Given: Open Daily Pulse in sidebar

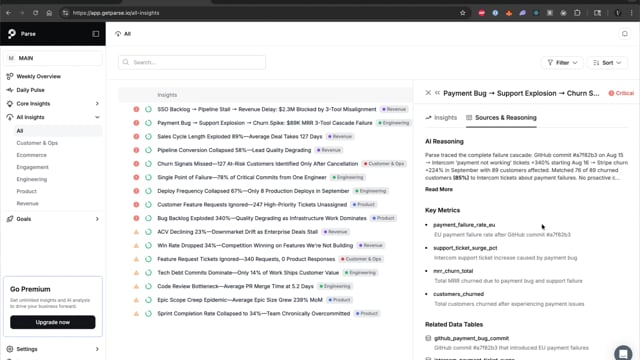Looking at the screenshot, I should pyautogui.click(x=30, y=90).
